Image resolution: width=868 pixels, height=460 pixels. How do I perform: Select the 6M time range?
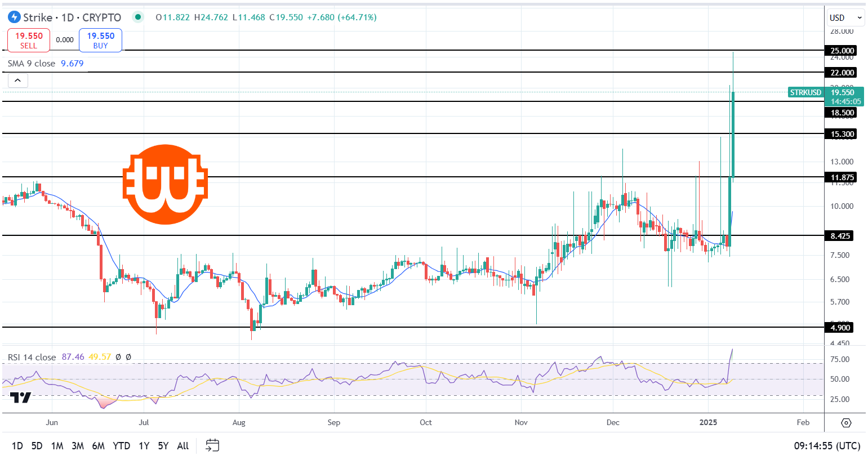(99, 446)
